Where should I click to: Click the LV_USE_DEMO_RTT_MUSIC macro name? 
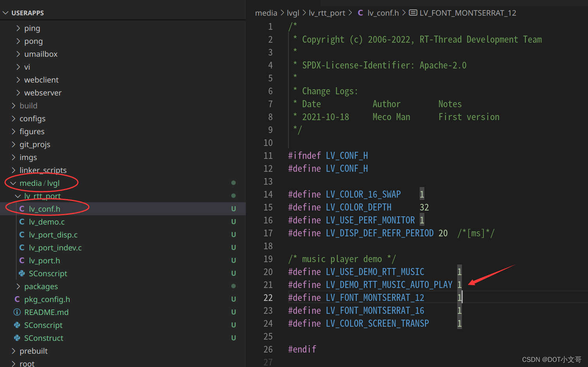[375, 272]
